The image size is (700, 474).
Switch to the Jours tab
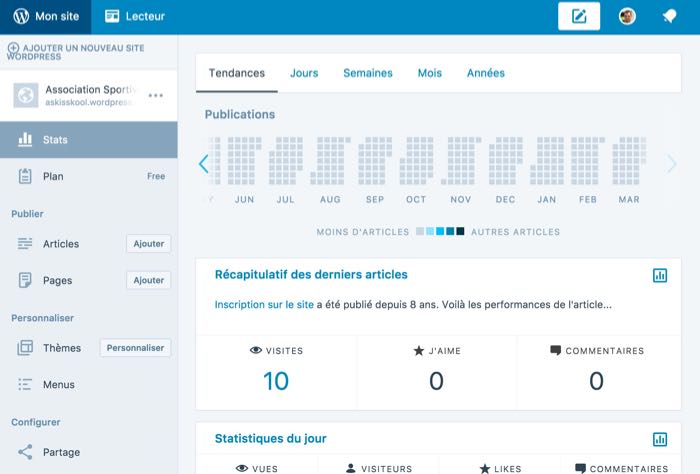[304, 73]
